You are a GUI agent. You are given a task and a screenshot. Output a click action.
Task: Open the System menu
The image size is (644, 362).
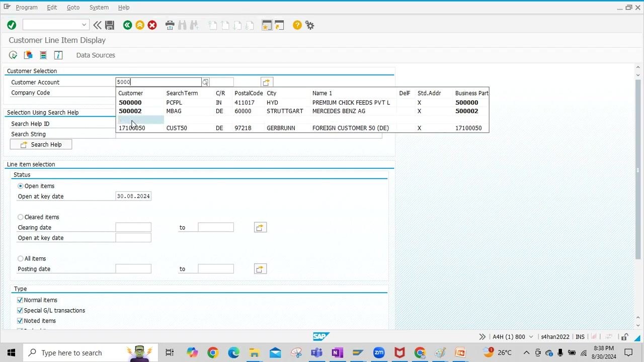(99, 8)
